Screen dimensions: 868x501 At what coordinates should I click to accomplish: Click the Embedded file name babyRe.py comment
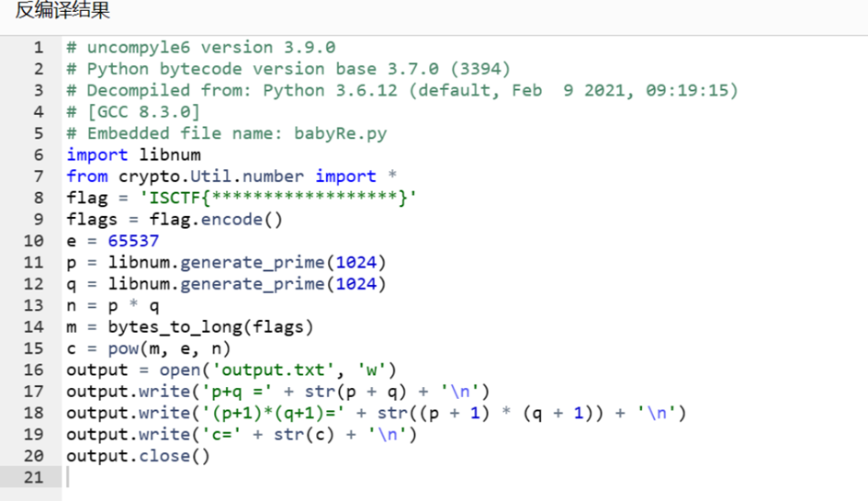point(227,133)
